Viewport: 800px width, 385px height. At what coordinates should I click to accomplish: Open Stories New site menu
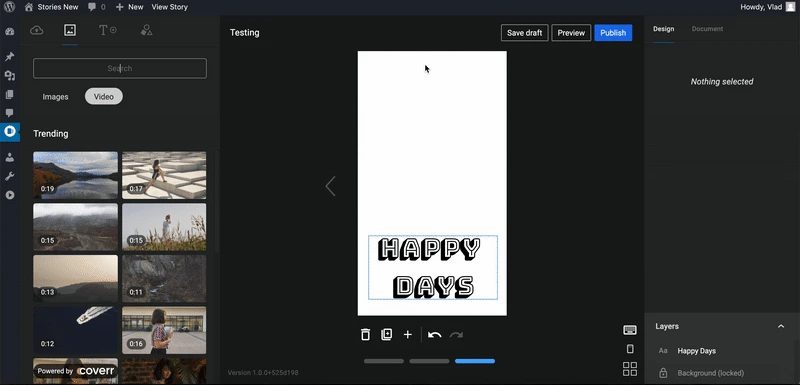click(x=52, y=7)
